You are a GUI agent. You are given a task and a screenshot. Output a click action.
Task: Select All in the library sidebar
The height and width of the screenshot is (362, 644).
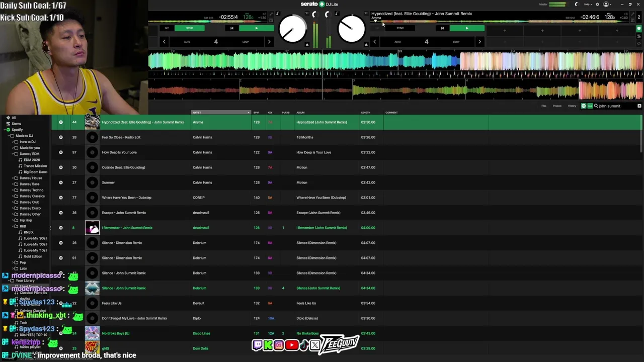point(14,118)
